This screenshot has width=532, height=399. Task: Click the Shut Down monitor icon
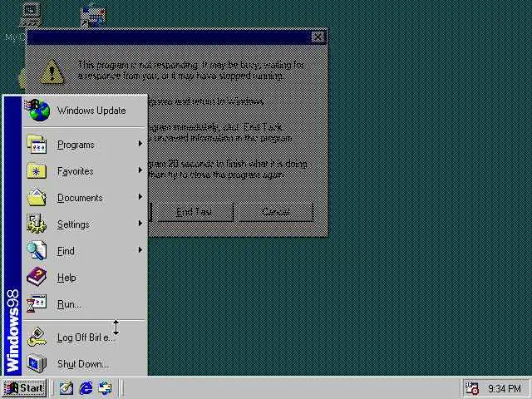[37, 363]
